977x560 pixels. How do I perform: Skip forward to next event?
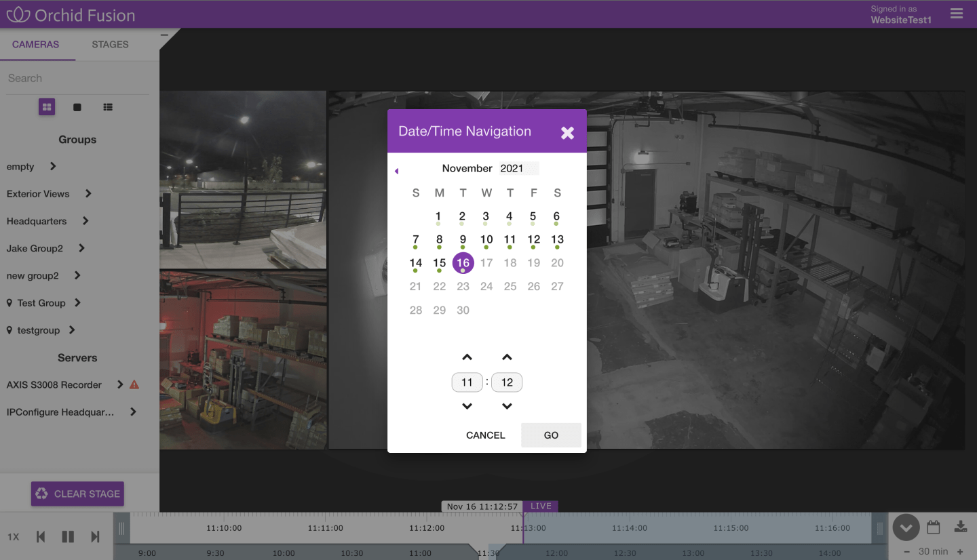click(95, 537)
